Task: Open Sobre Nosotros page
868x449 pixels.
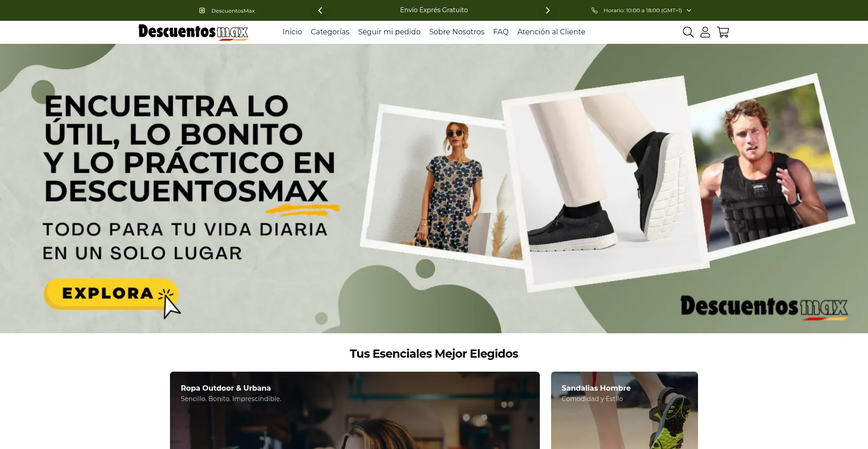Action: click(457, 32)
